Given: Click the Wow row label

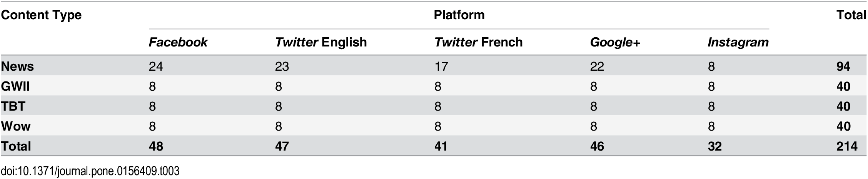Looking at the screenshot, I should click(16, 126).
